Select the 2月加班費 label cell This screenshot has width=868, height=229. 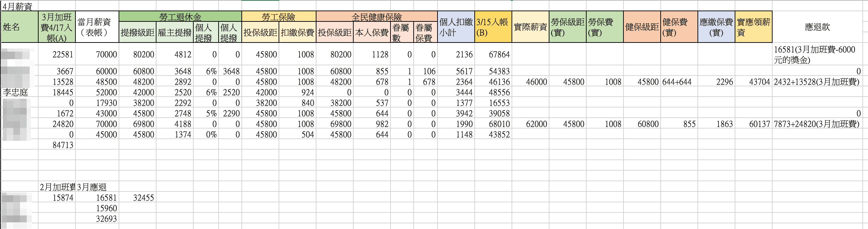pyautogui.click(x=57, y=187)
